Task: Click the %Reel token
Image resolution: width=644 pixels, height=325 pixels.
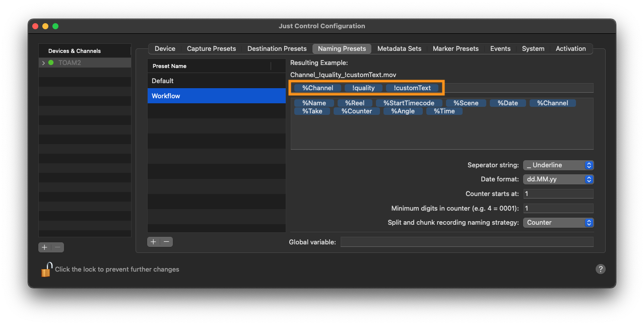Action: point(355,103)
